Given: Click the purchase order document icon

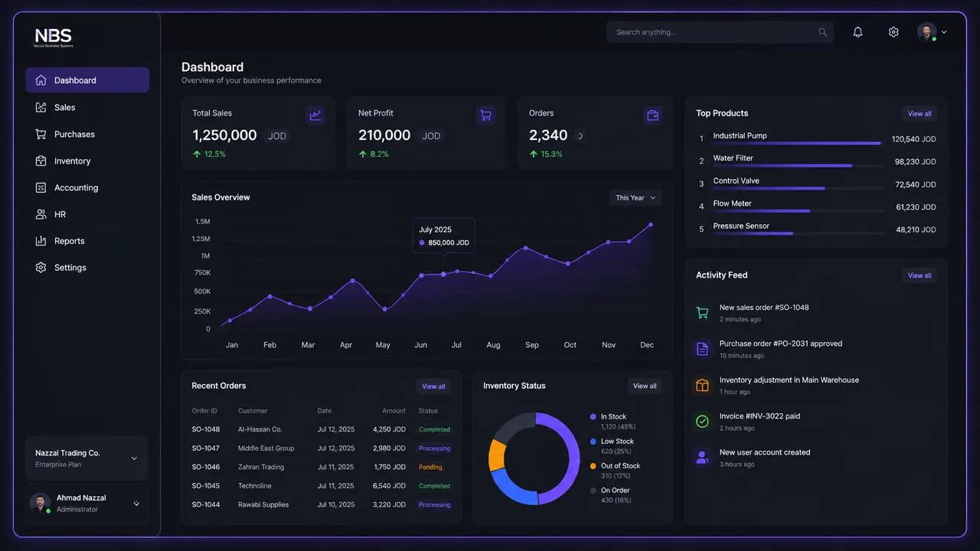Looking at the screenshot, I should pyautogui.click(x=702, y=349).
